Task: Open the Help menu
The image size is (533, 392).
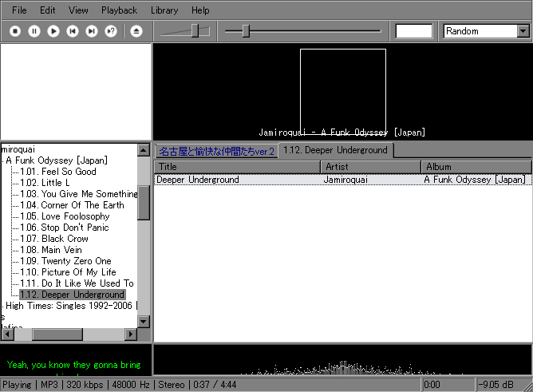Action: pos(200,10)
